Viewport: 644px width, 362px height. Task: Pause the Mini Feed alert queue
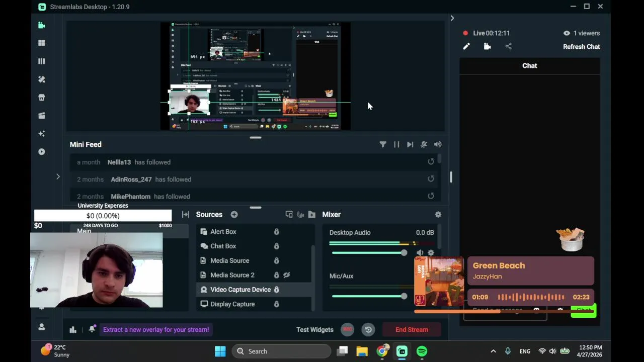click(x=396, y=144)
